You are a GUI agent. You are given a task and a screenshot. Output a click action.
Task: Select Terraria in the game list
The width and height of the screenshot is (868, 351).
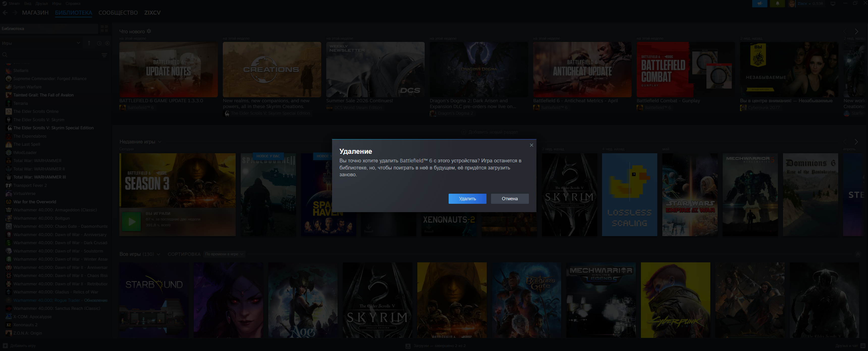tap(20, 103)
